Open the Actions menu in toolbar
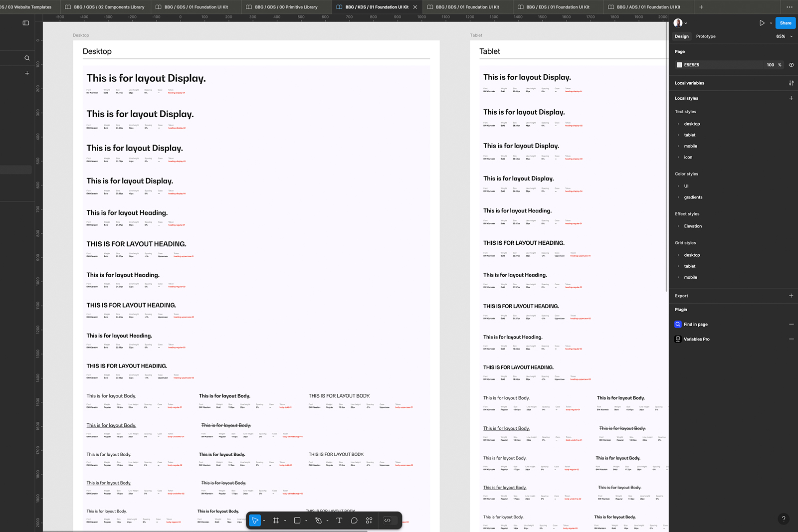 point(369,521)
